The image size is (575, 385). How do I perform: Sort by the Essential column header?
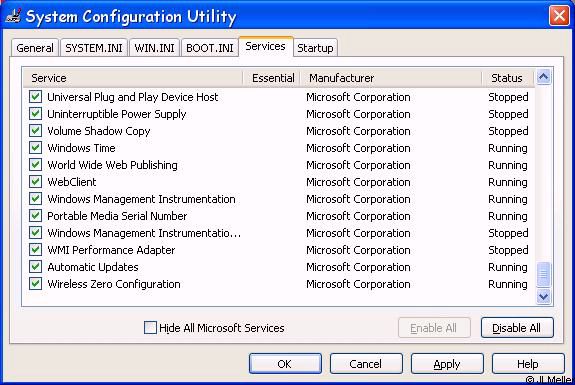(272, 78)
